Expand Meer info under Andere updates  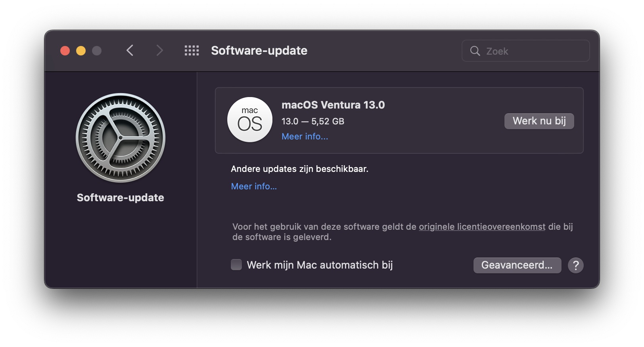pyautogui.click(x=254, y=186)
